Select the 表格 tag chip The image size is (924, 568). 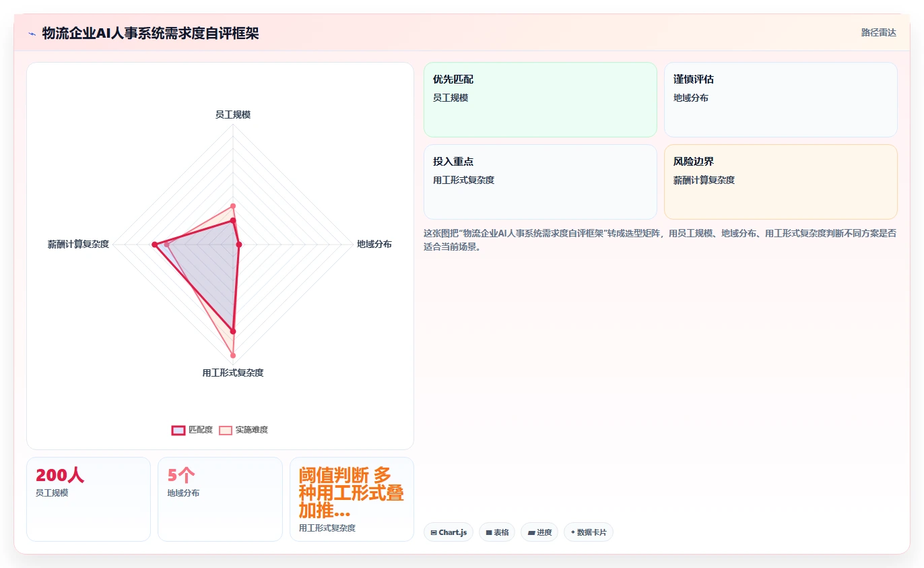497,532
